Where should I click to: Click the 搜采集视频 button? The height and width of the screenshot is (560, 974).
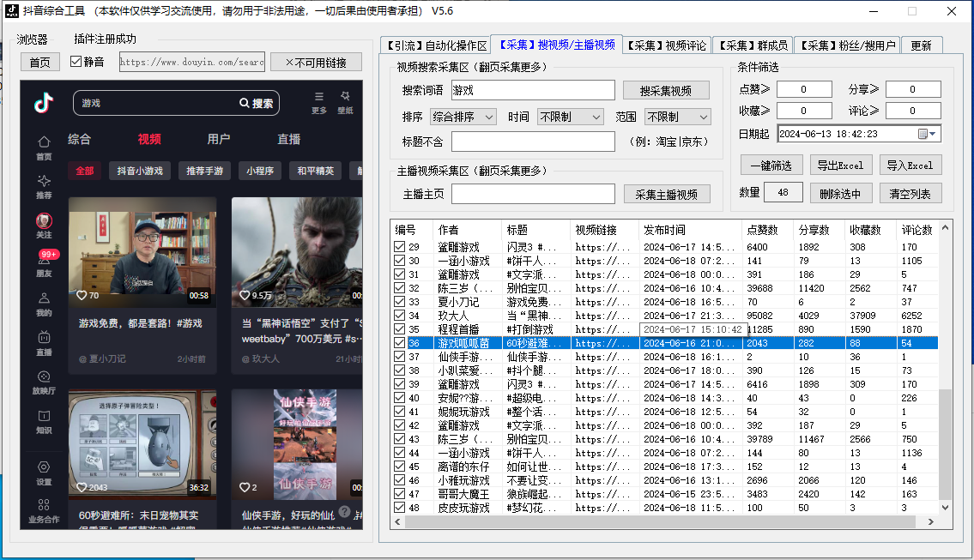[x=666, y=91]
